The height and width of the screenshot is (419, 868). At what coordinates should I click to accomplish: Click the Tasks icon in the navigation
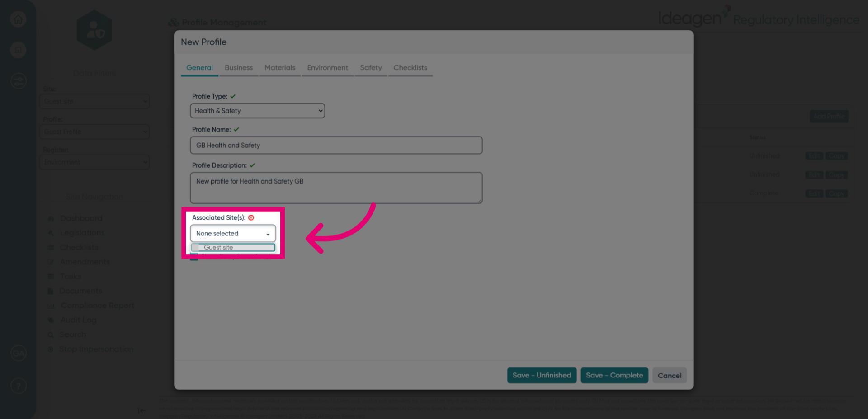(x=51, y=277)
